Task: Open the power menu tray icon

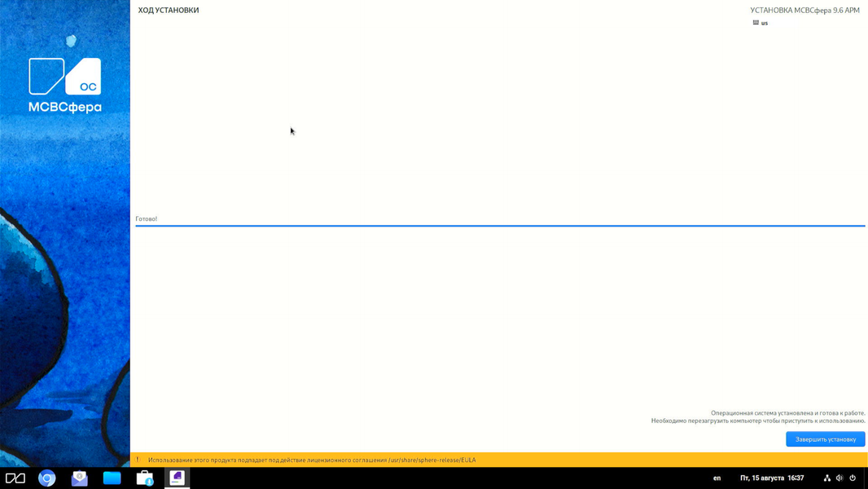Action: pyautogui.click(x=853, y=478)
